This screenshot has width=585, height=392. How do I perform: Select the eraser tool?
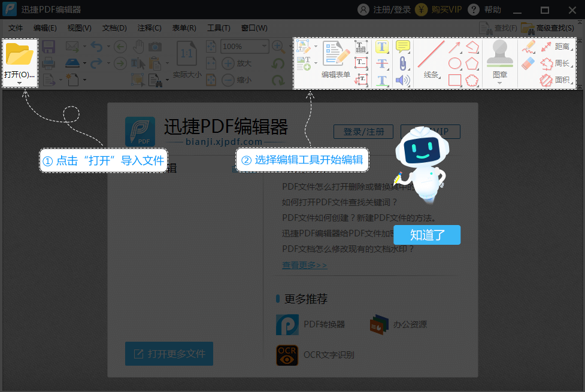coord(527,63)
